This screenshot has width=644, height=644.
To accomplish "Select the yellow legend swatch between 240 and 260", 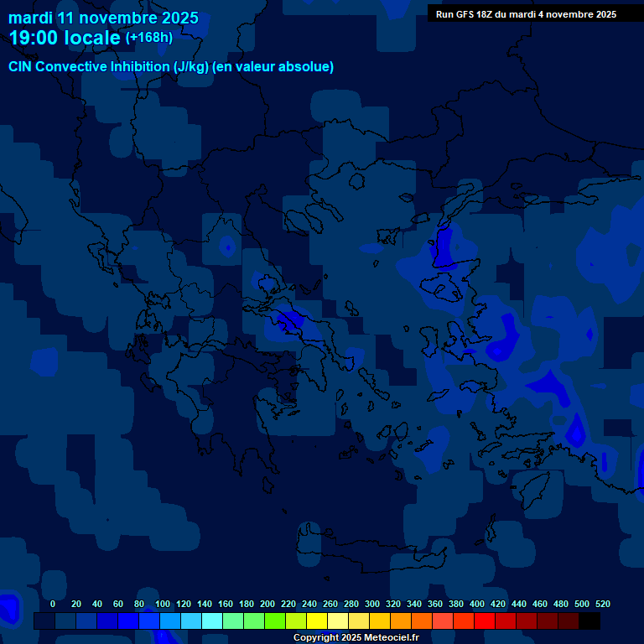I will tap(317, 621).
